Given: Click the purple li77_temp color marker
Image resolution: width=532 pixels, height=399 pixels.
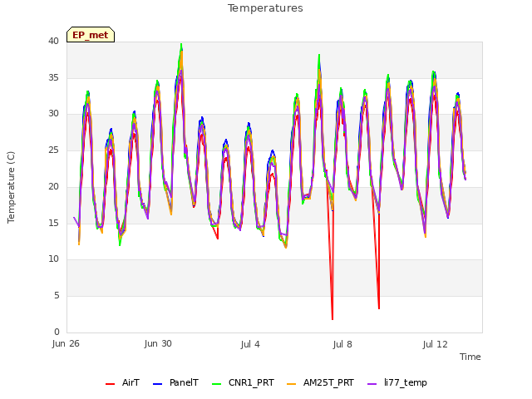Looking at the screenshot, I should pos(372,384).
